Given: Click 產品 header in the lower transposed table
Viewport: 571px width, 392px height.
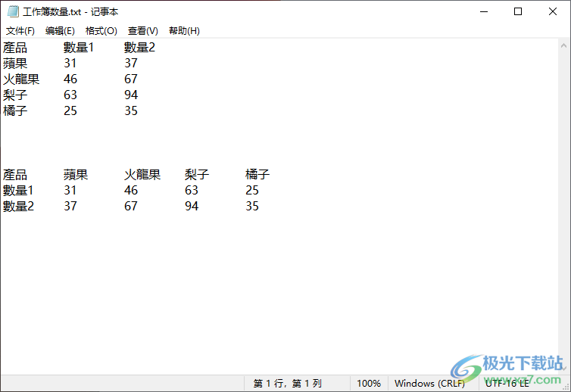Looking at the screenshot, I should click(x=15, y=175).
